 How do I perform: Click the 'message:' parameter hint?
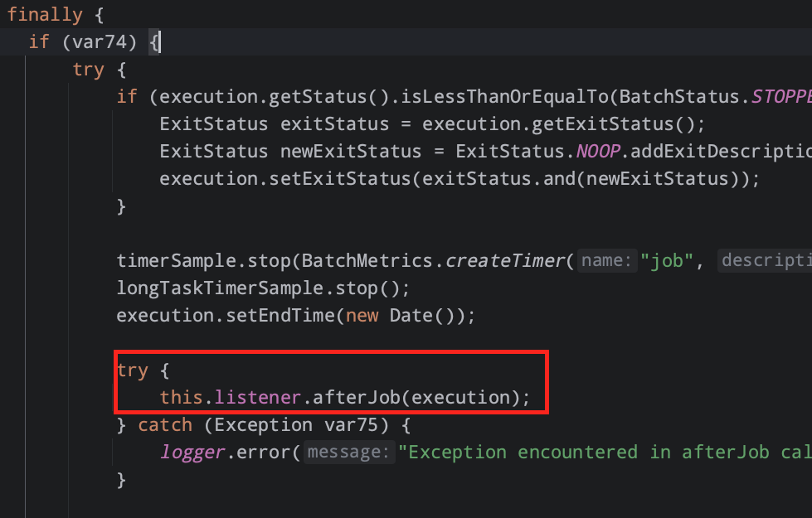click(348, 453)
